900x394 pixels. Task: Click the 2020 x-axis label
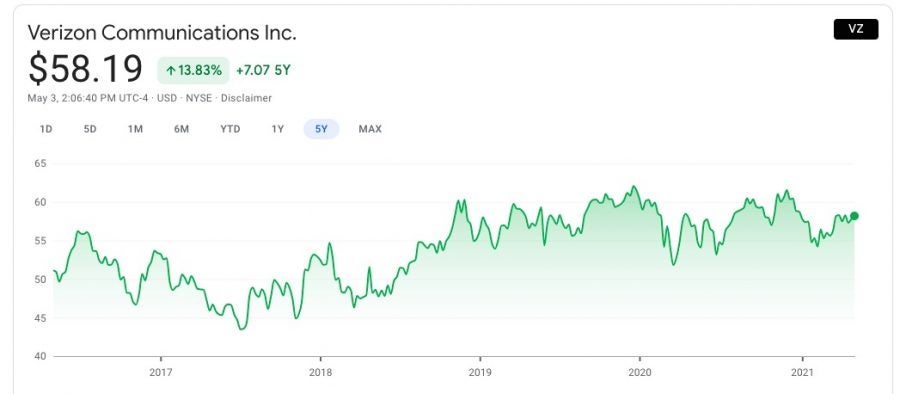pyautogui.click(x=640, y=372)
